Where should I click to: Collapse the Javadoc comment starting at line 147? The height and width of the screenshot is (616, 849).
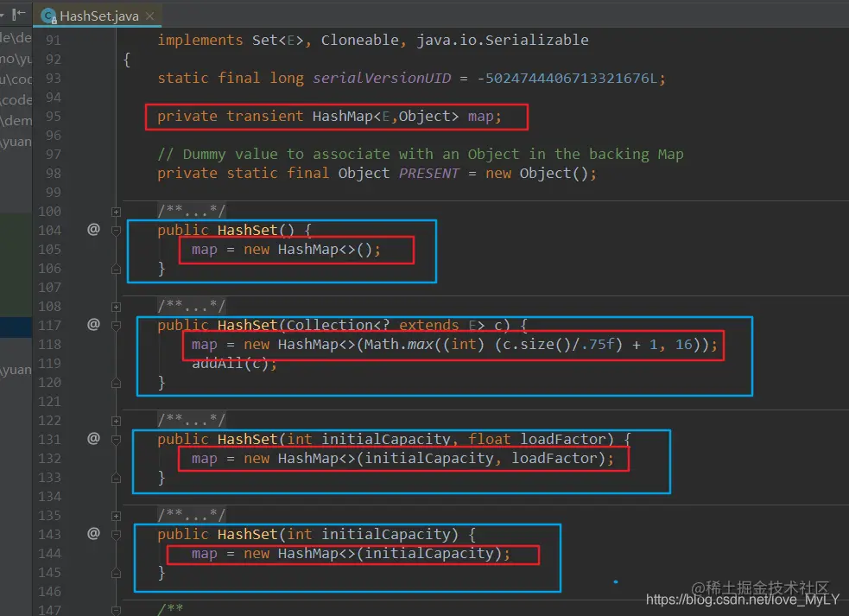(116, 611)
